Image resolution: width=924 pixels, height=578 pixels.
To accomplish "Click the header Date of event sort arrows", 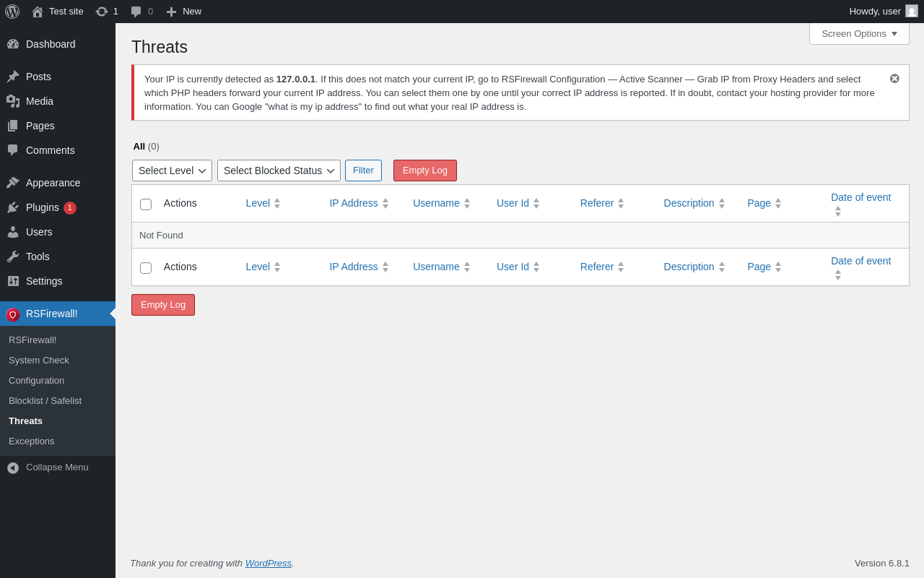I will 838,212.
